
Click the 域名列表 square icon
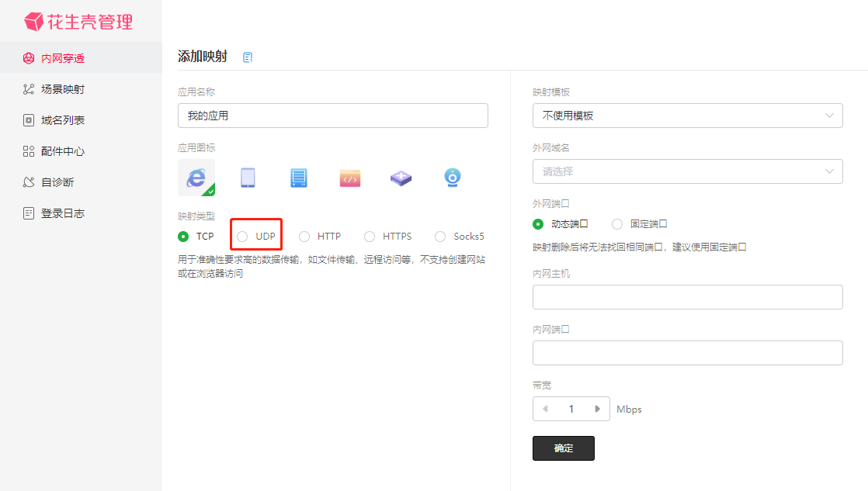pyautogui.click(x=28, y=120)
